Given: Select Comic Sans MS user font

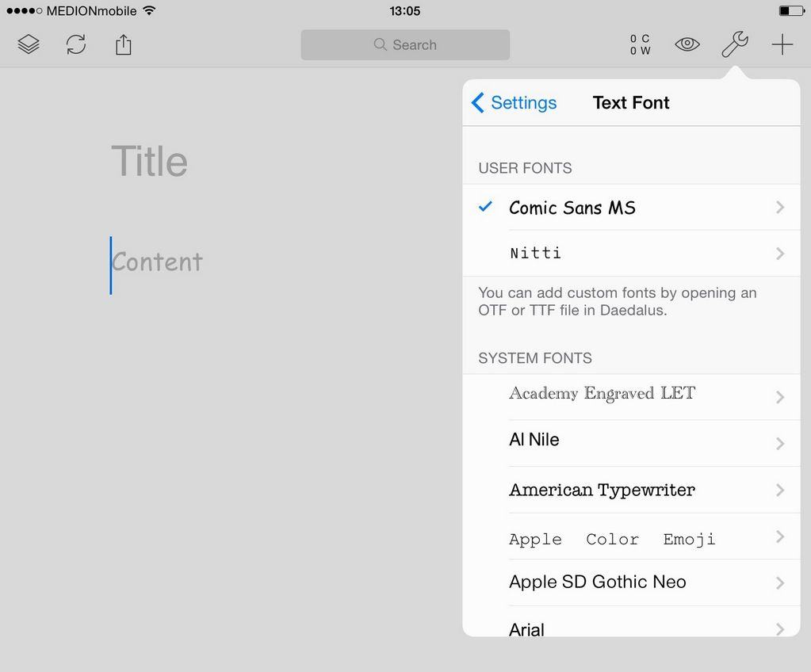Looking at the screenshot, I should (x=572, y=208).
